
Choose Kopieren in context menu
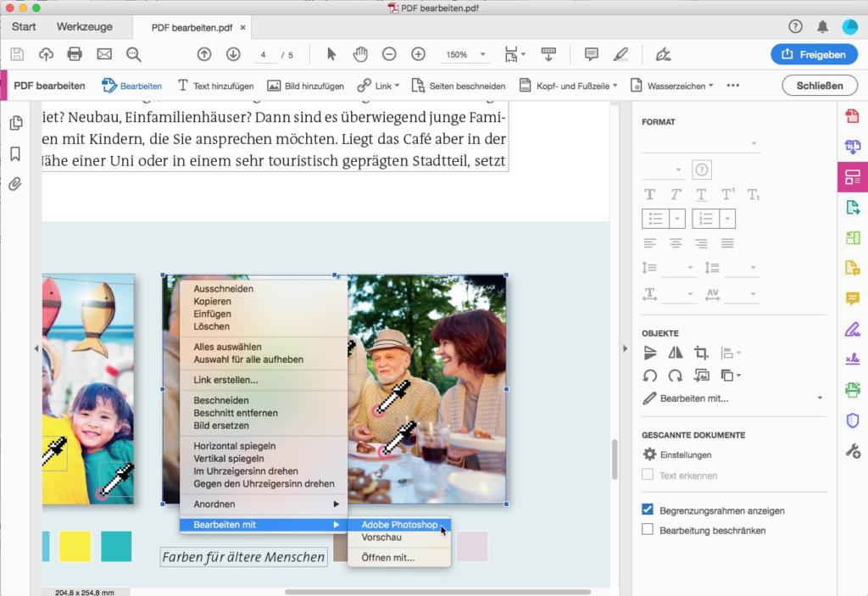(213, 301)
